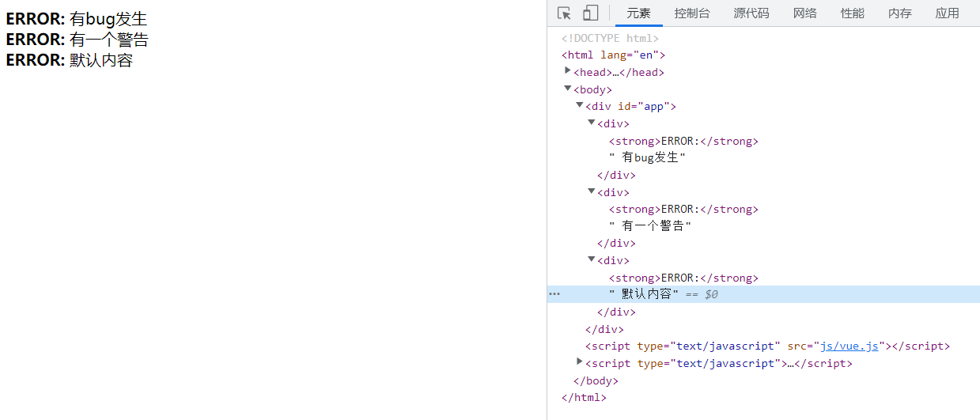Switch to the 应用 tab

(x=948, y=13)
